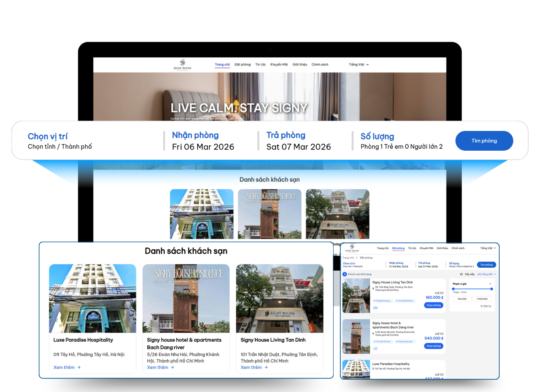Click the blue badge showing 3 available hotels

(345, 274)
